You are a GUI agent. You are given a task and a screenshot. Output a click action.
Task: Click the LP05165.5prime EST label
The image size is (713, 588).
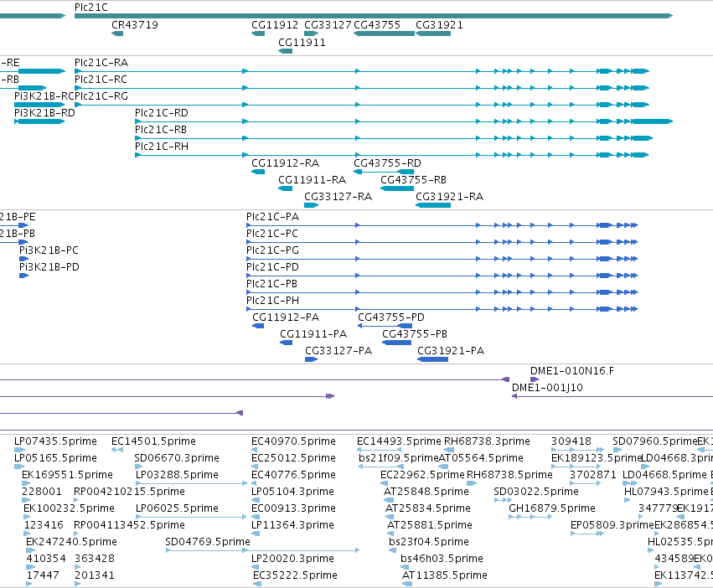tap(55, 458)
